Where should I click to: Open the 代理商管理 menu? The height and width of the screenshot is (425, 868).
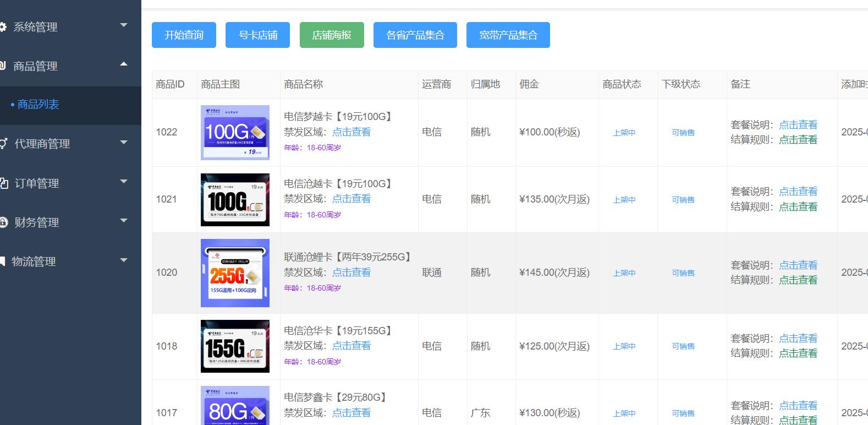point(70,144)
